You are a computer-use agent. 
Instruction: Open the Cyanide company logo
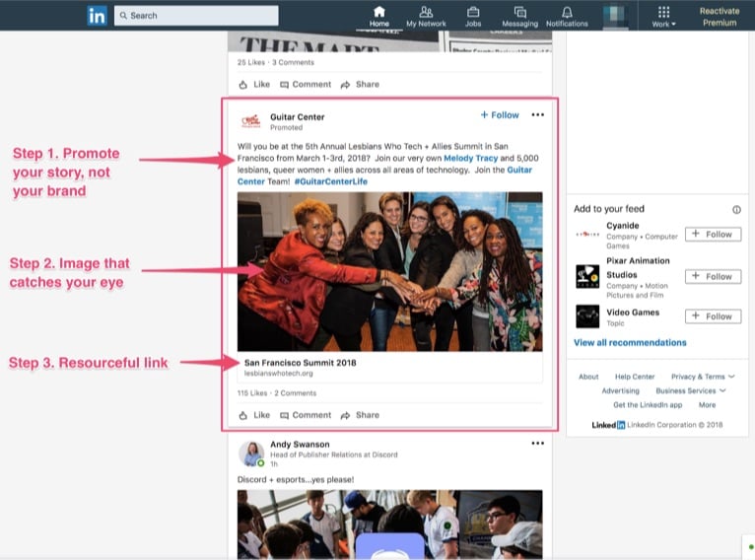(587, 235)
